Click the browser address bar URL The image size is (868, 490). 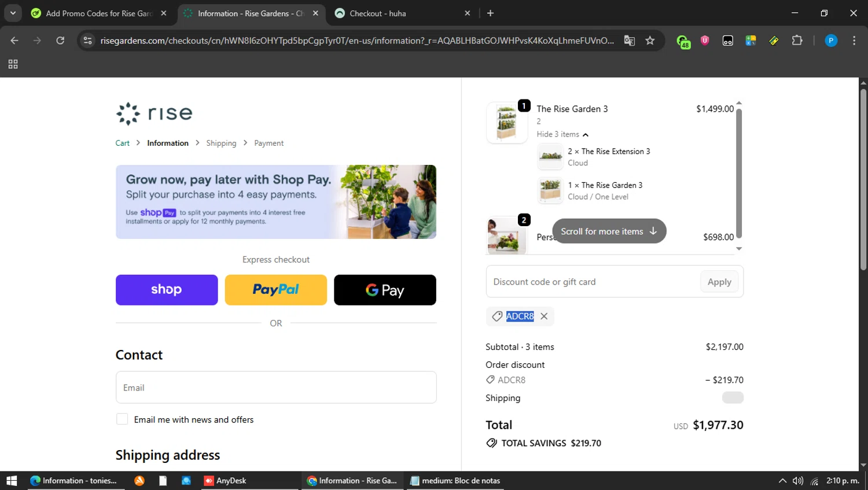point(357,40)
